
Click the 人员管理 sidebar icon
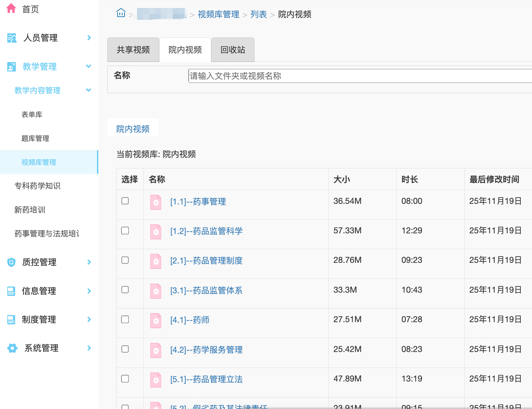tap(12, 38)
